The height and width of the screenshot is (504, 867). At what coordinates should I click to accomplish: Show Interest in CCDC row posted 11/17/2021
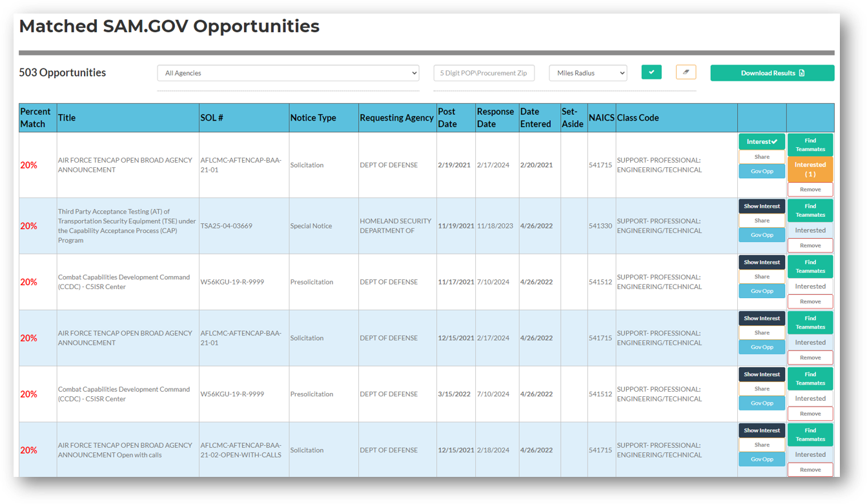(x=762, y=263)
